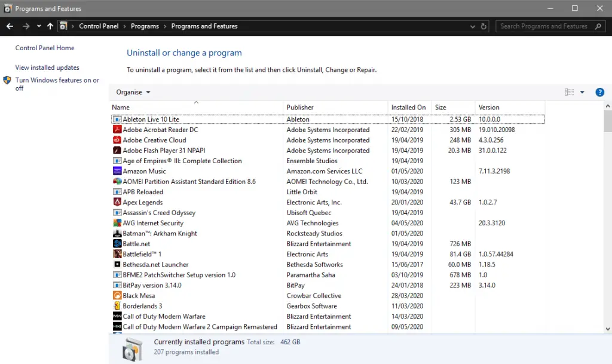Click the refresh icon in address bar
The image size is (612, 364).
[x=484, y=26]
